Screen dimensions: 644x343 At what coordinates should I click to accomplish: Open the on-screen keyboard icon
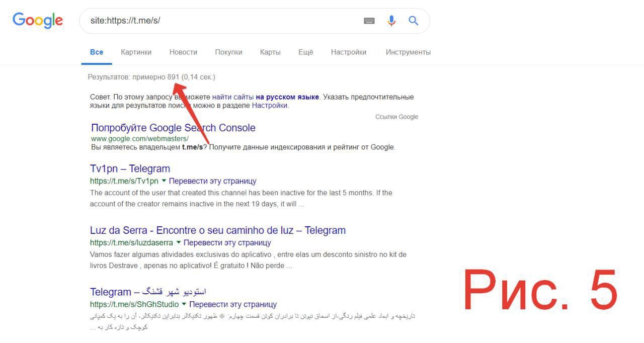coord(369,21)
